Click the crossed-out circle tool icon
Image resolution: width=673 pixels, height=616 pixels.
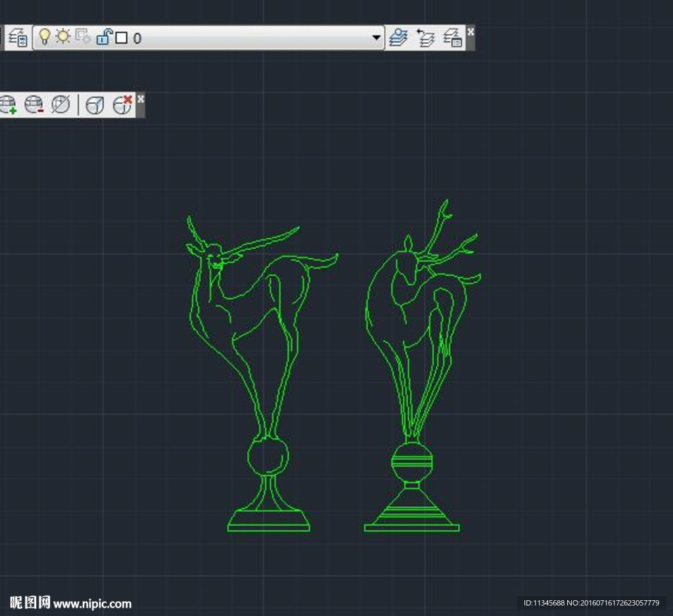pos(60,104)
